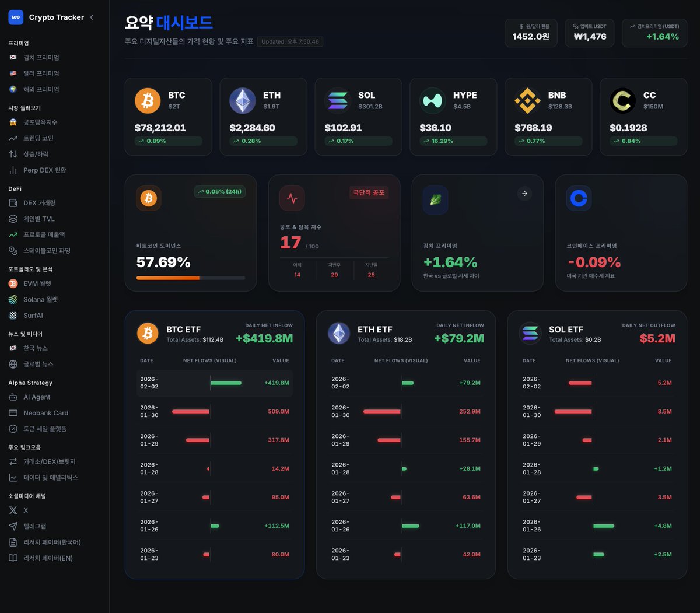Click the SOL ETF Solana logo
This screenshot has width=700, height=613.
pyautogui.click(x=530, y=334)
